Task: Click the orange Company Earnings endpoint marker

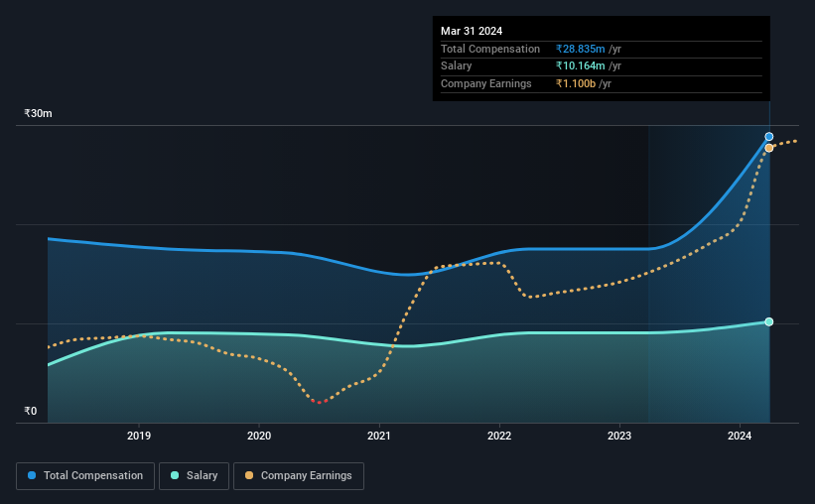Action: (x=768, y=148)
